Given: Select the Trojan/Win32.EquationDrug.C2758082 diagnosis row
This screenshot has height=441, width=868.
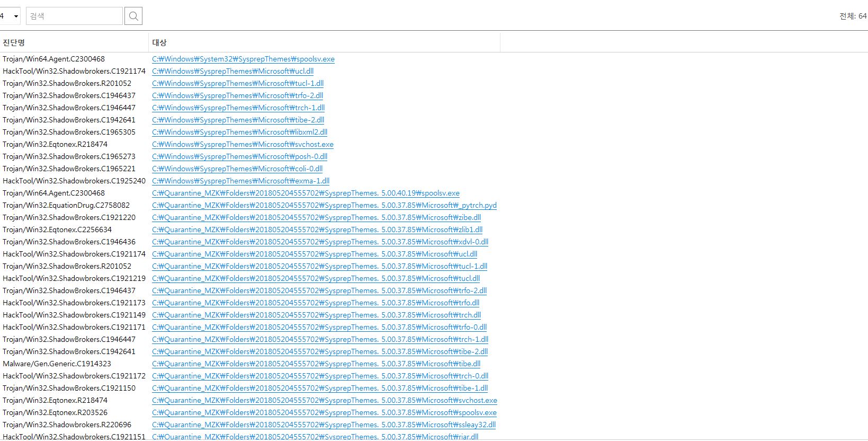Looking at the screenshot, I should (66, 205).
